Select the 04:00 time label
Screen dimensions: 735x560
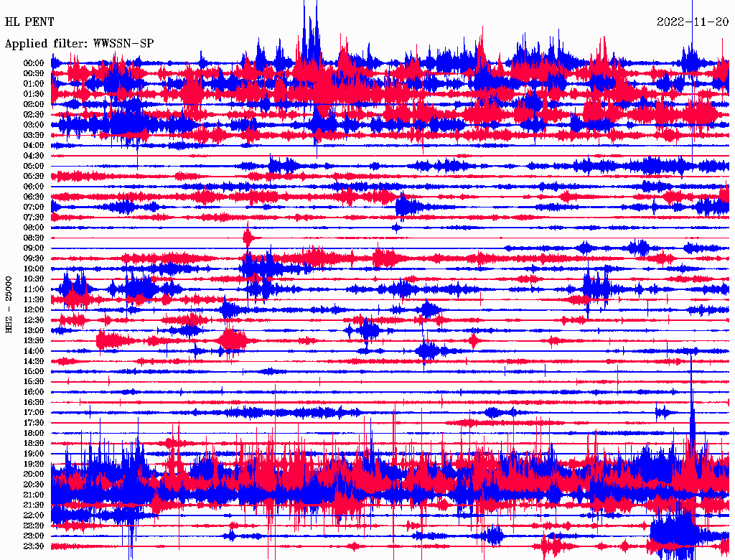[34, 146]
